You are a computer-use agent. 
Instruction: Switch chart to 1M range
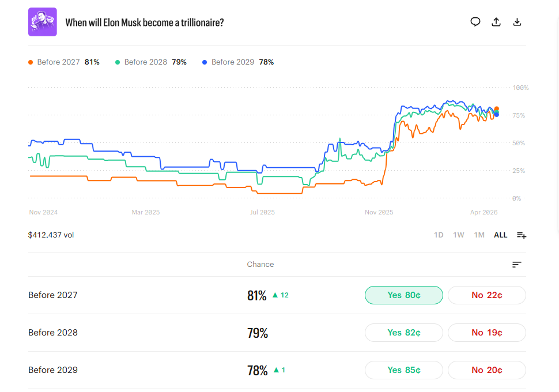(x=479, y=235)
